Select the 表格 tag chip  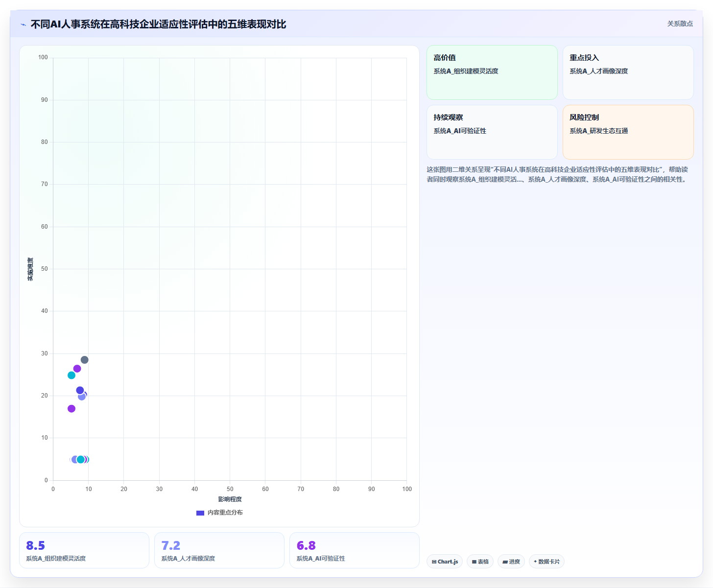point(480,562)
